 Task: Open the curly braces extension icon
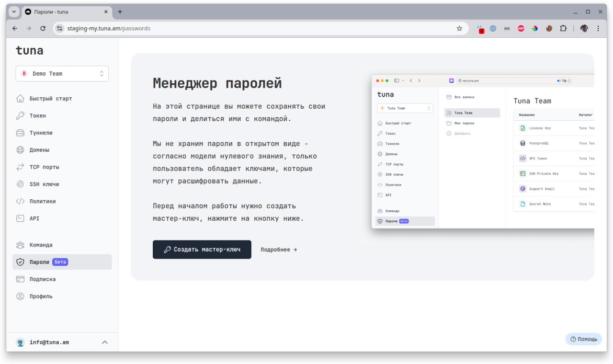507,28
